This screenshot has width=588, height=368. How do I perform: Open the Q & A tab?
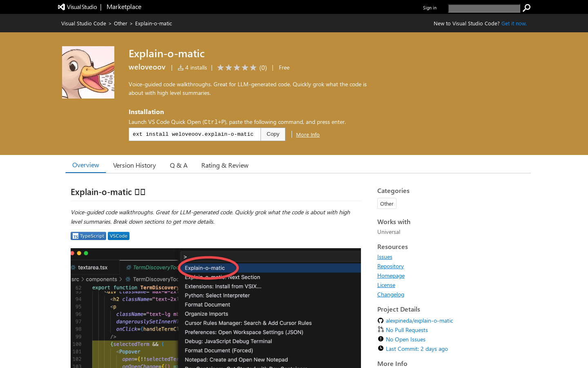[x=178, y=166]
